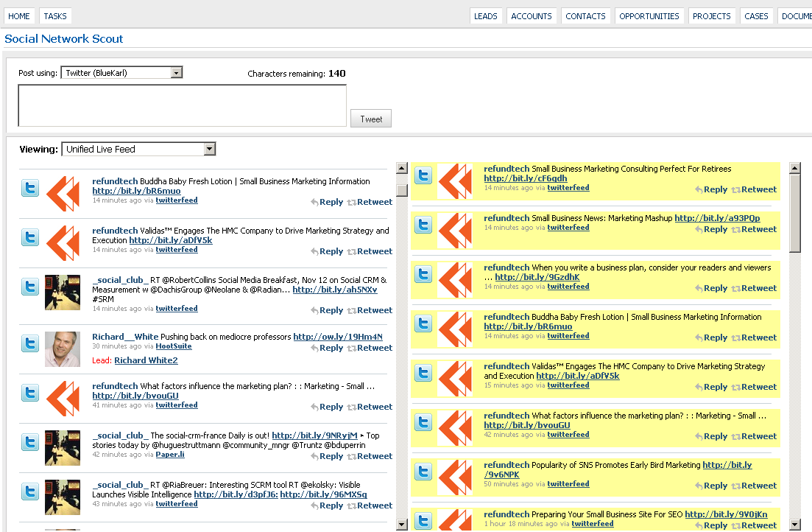
Task: Click Twitter icon on yellow-highlighted 'What factors' tweet
Action: pos(423,423)
